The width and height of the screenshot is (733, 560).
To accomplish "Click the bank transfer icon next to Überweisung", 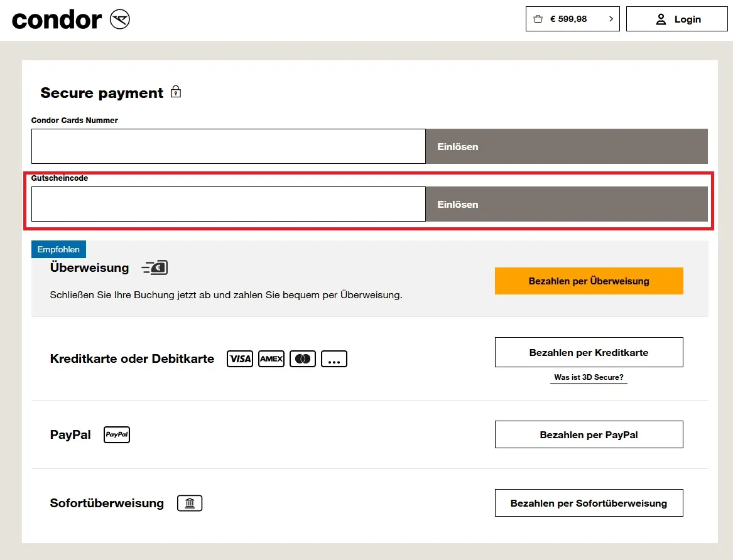I will [x=155, y=267].
